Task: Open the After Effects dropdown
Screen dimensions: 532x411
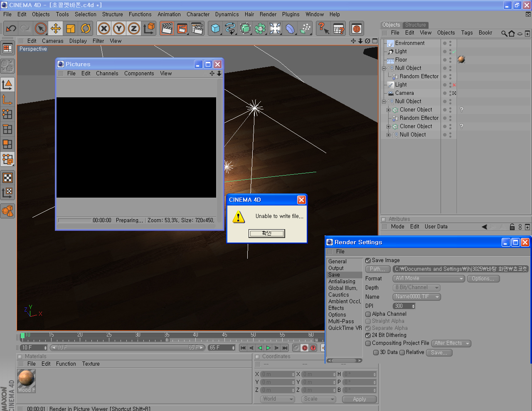Action: pos(451,344)
